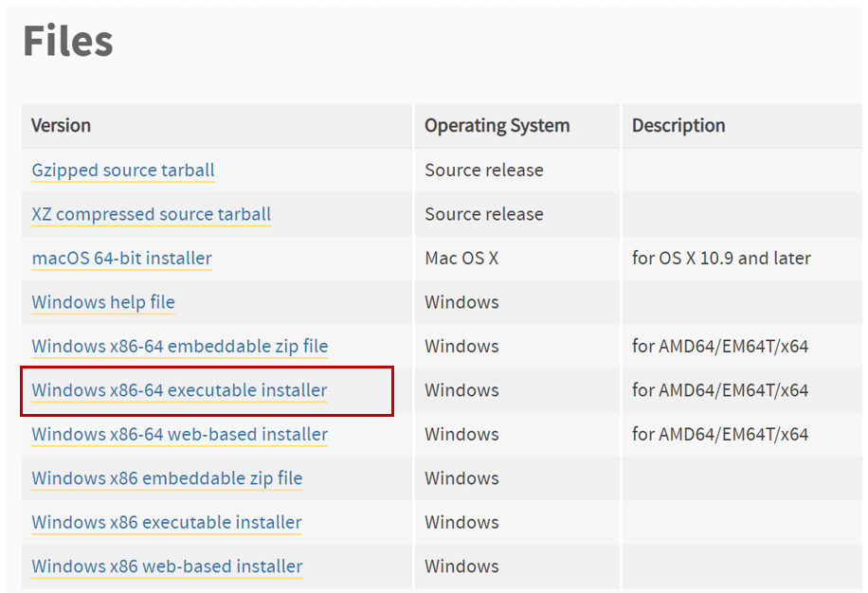Image resolution: width=868 pixels, height=593 pixels.
Task: Click the 'for OS X 10.9 and later' description
Action: click(x=721, y=259)
